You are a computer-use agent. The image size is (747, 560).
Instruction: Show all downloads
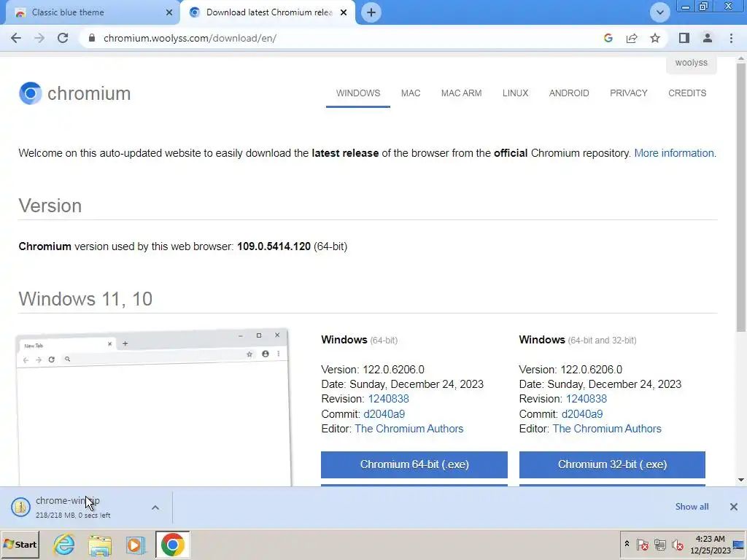point(692,507)
